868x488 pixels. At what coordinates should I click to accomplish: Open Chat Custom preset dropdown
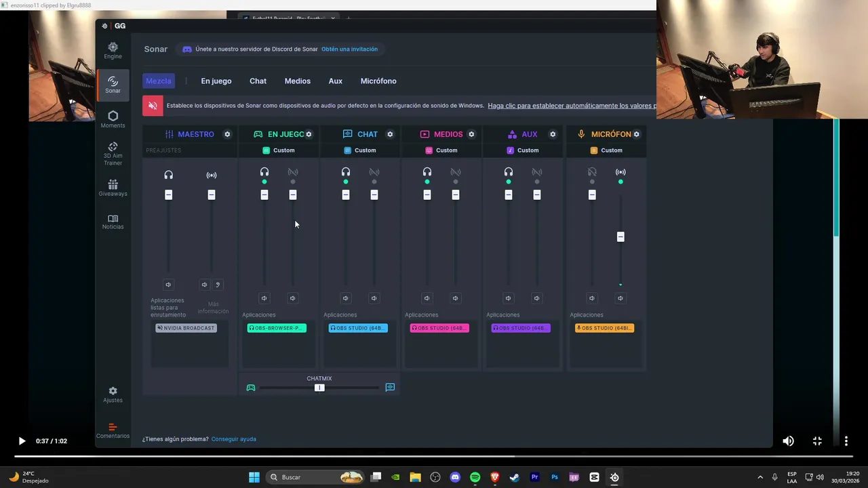[x=360, y=150]
